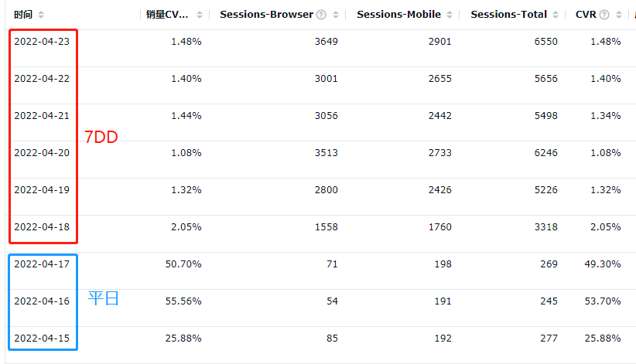636x364 pixels.
Task: Sort by Sessions-Mobile column arrows
Action: [x=450, y=15]
